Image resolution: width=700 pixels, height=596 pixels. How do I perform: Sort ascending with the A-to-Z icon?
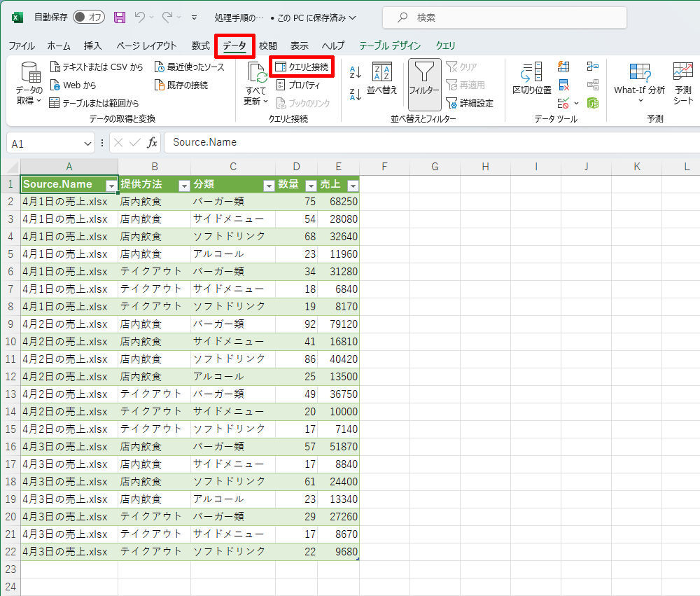[356, 71]
